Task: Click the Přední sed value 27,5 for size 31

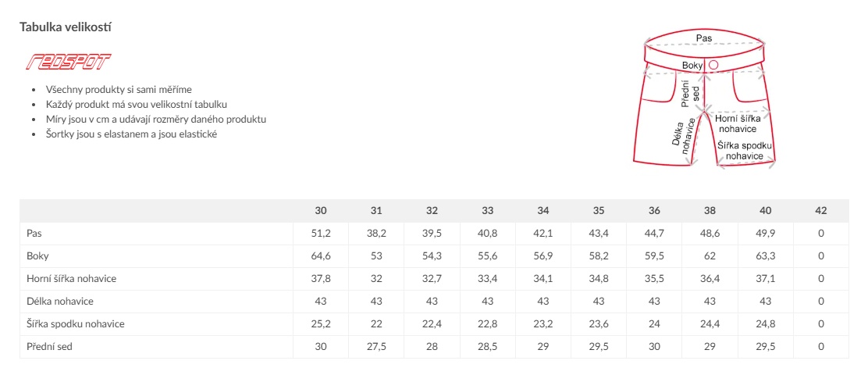Action: (376, 347)
